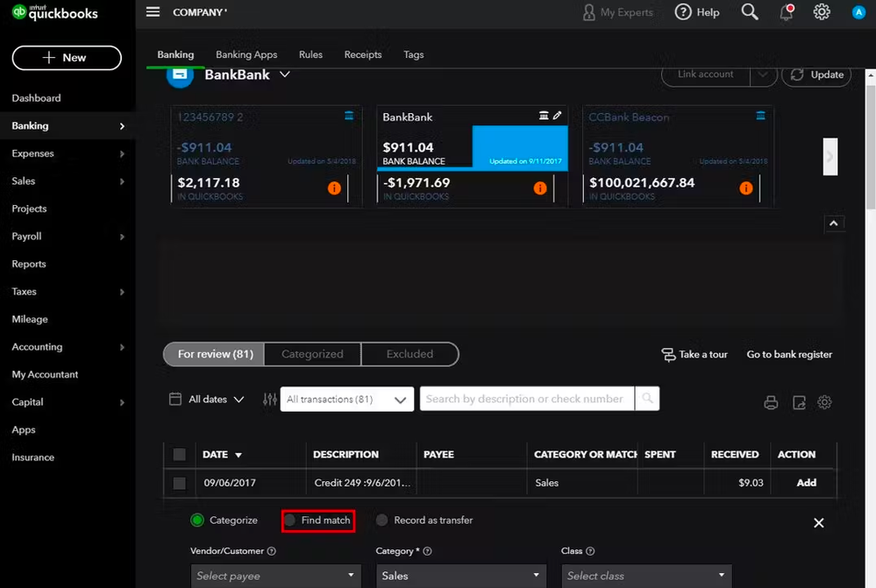Open the notifications bell
Image resolution: width=876 pixels, height=588 pixels.
click(786, 12)
